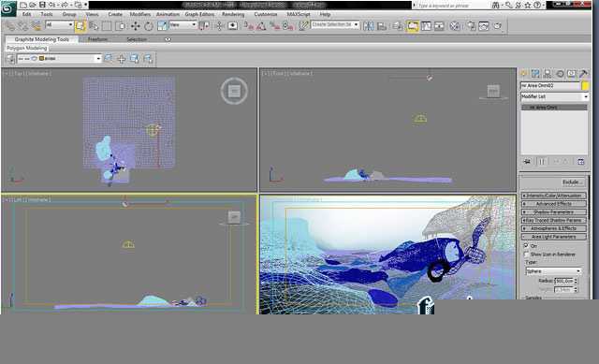This screenshot has width=599, height=364.
Task: Expand the Intensity/Color/Attenuation rollout
Action: (554, 196)
